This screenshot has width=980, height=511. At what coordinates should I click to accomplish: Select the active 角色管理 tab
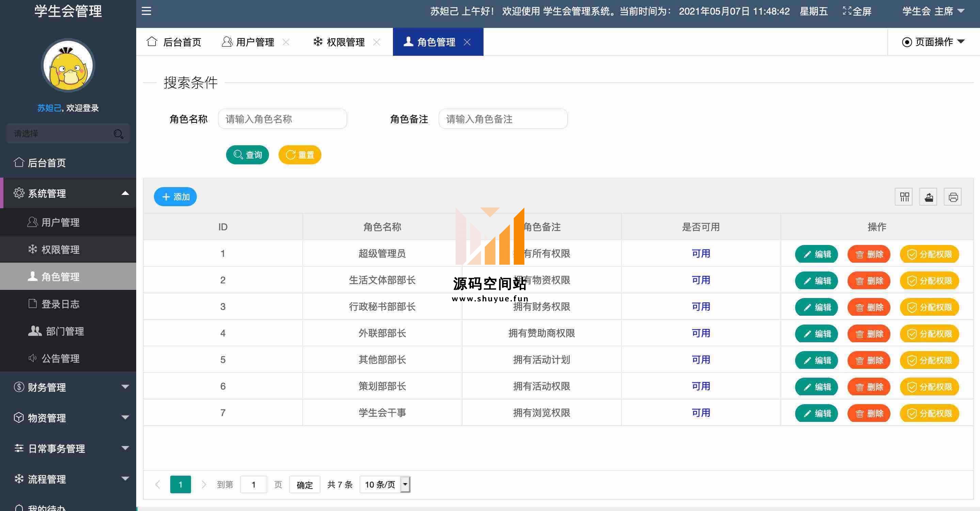[438, 42]
